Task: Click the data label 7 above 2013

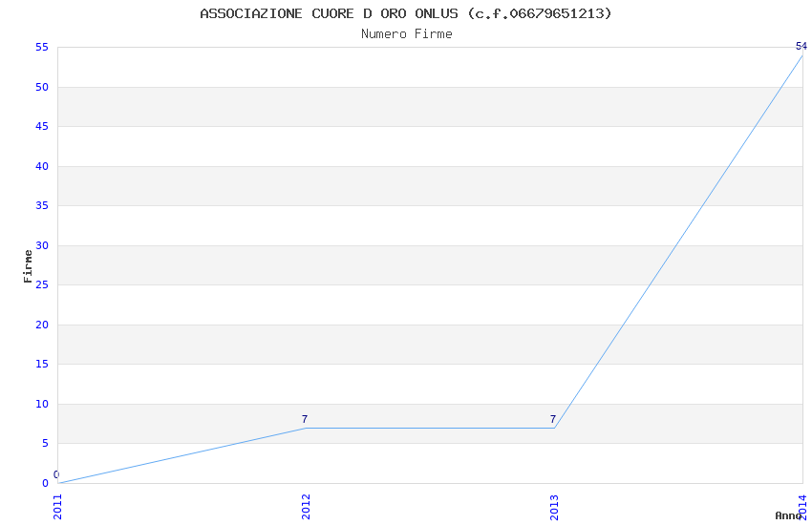Action: (553, 419)
